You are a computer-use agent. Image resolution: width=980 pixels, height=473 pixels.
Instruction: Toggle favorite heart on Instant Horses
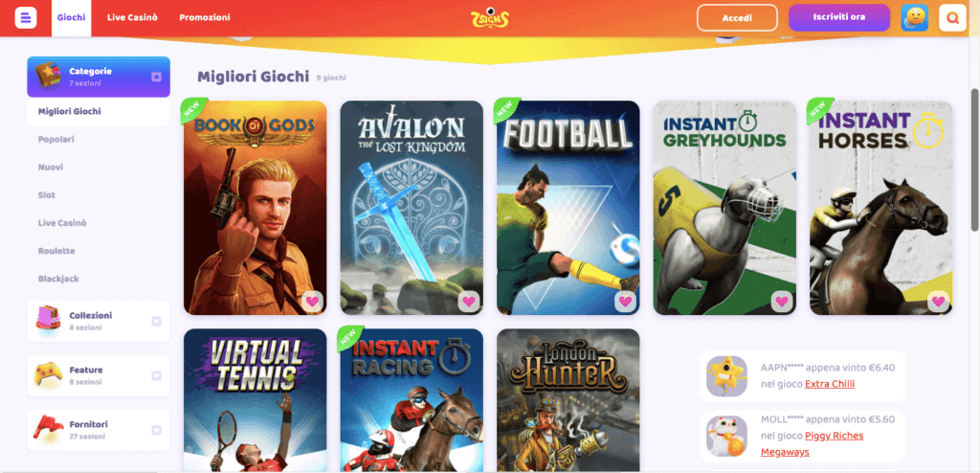(938, 302)
